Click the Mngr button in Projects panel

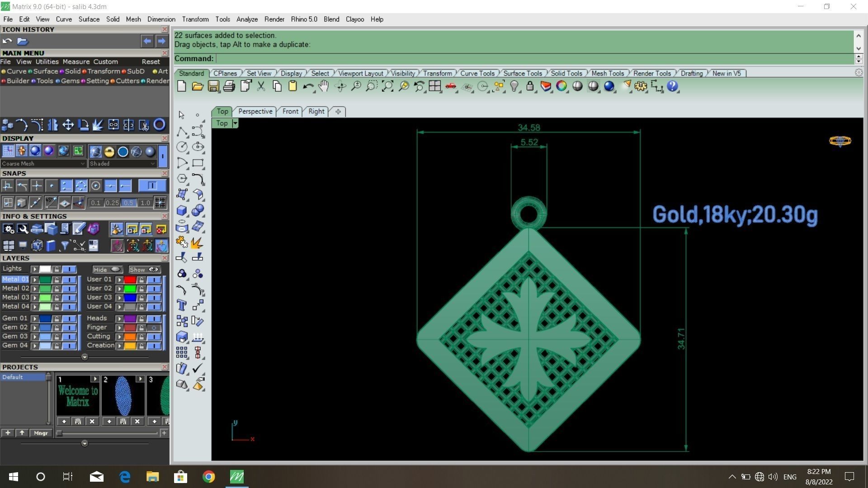click(41, 433)
